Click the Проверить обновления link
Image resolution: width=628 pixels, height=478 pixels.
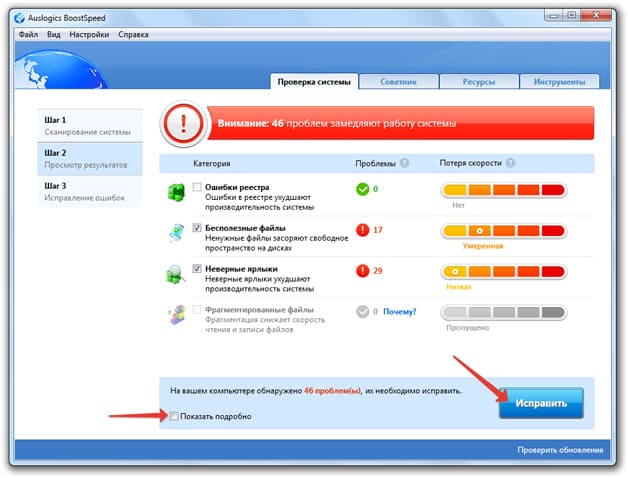pyautogui.click(x=560, y=450)
